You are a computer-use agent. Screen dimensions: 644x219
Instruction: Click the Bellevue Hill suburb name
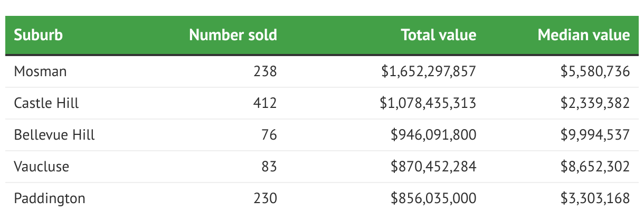pyautogui.click(x=54, y=135)
